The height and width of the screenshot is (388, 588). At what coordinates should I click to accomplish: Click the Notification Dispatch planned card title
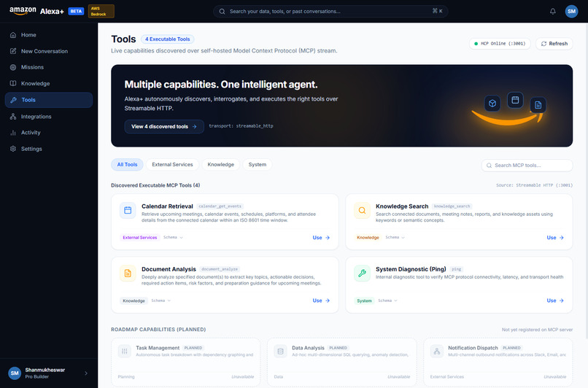pos(473,348)
